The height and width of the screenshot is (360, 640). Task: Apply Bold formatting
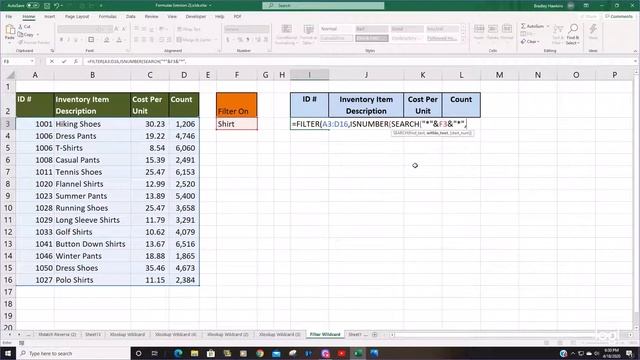61,40
